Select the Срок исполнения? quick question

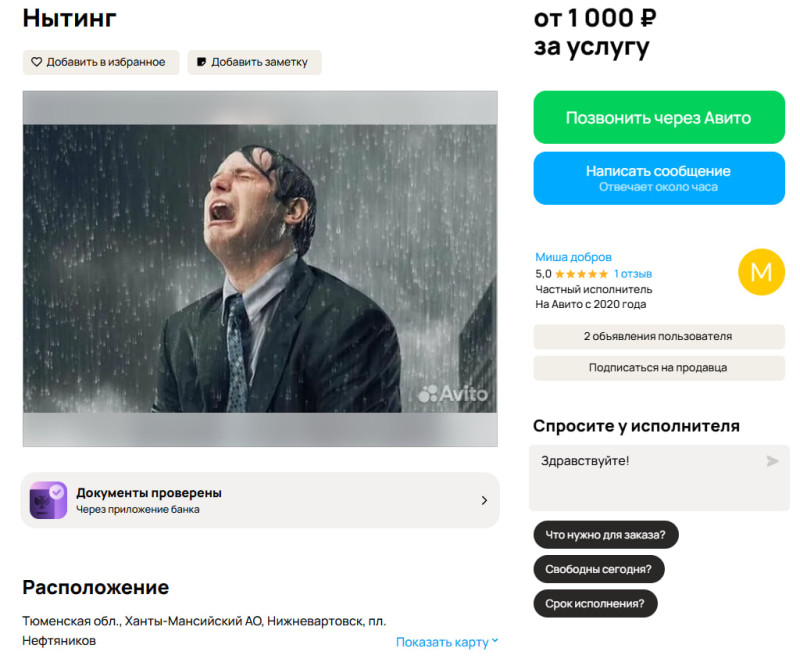coord(595,604)
